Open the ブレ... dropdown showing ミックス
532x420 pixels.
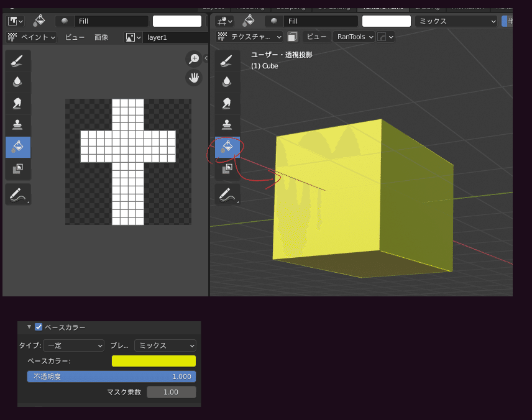click(165, 345)
